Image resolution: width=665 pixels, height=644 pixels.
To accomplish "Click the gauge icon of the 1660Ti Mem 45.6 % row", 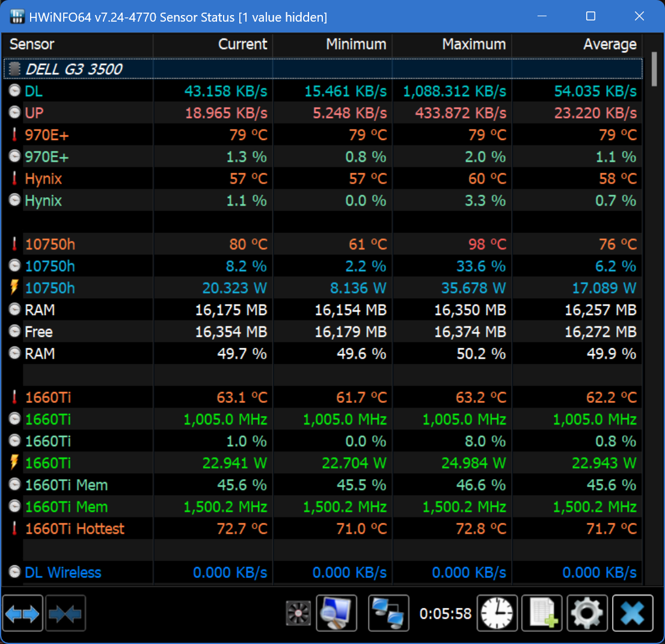I will [15, 485].
